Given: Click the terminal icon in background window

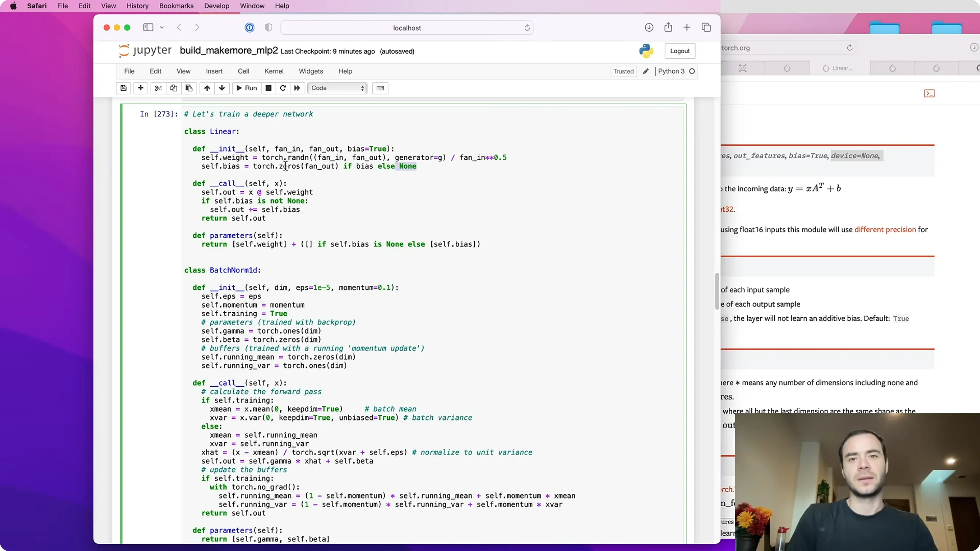Looking at the screenshot, I should click(x=929, y=93).
